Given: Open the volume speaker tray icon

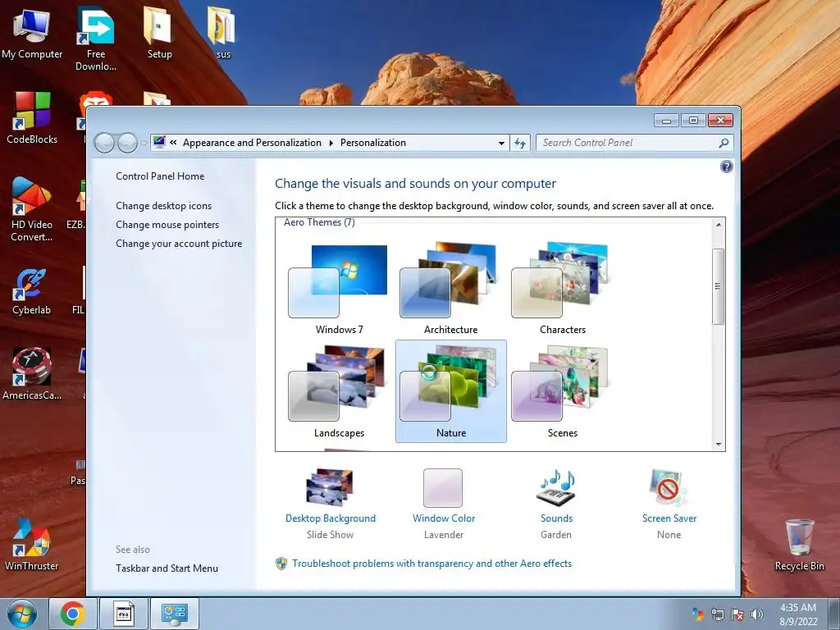Looking at the screenshot, I should pos(757,614).
